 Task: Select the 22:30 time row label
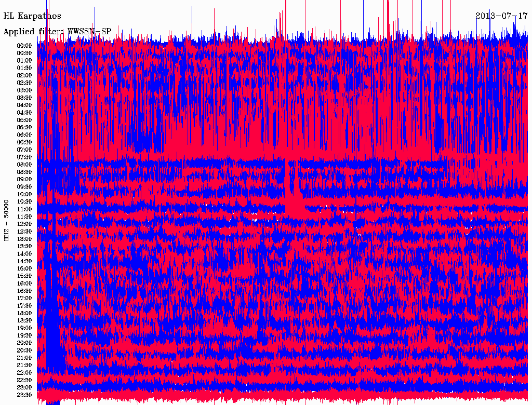(x=24, y=380)
